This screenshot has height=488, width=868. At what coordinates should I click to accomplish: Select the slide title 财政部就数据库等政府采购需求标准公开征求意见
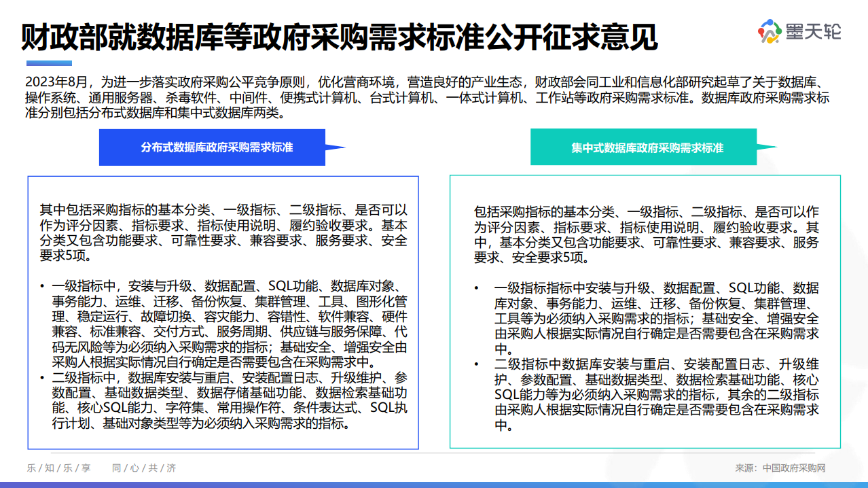coord(338,38)
